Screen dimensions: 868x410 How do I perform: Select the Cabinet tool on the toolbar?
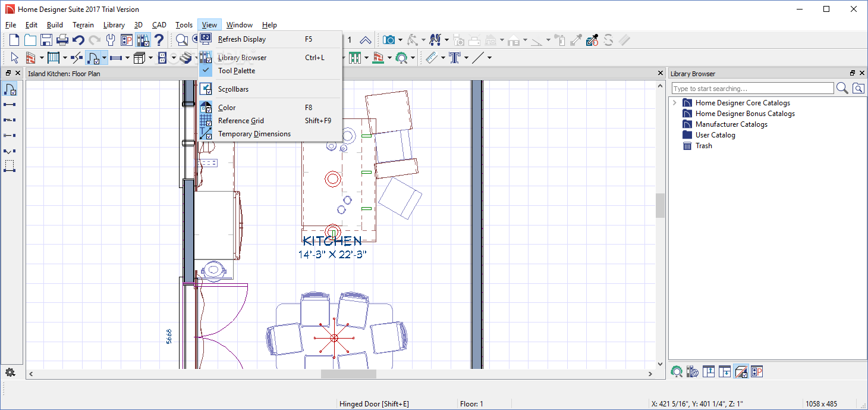[x=139, y=57]
